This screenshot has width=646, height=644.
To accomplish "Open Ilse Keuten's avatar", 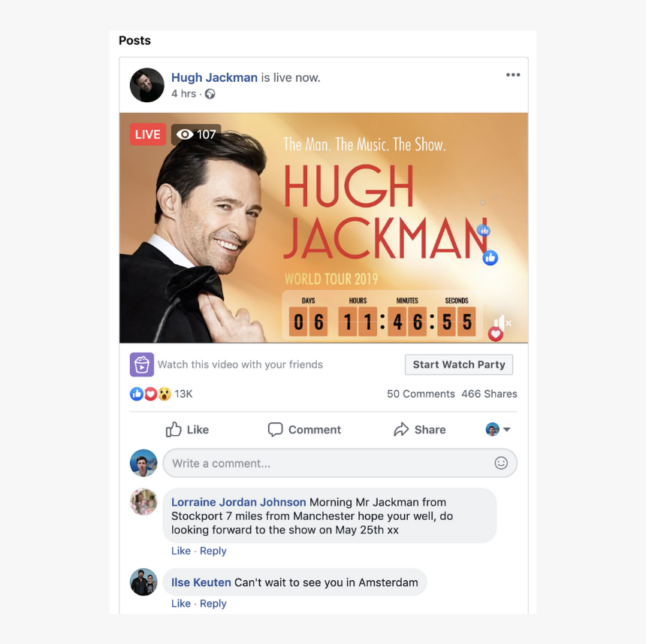I will click(x=143, y=582).
